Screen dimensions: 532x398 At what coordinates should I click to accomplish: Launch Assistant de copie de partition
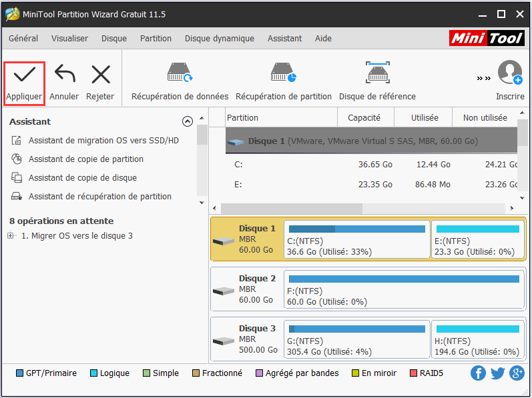86,159
